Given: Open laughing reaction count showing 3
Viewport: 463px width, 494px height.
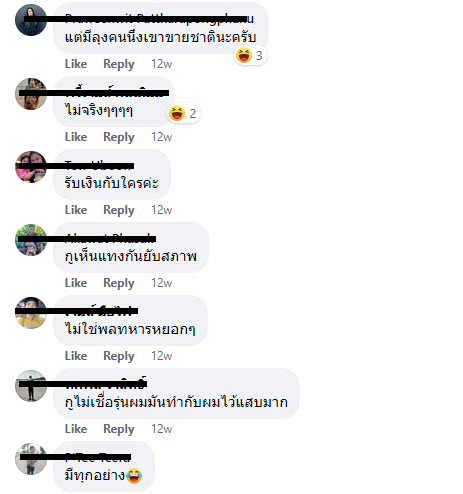Looking at the screenshot, I should 250,55.
